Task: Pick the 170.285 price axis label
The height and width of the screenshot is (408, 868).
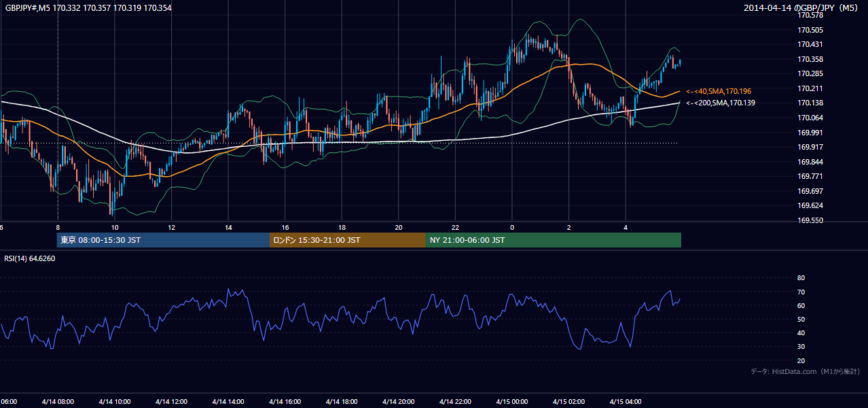Action: pos(810,73)
